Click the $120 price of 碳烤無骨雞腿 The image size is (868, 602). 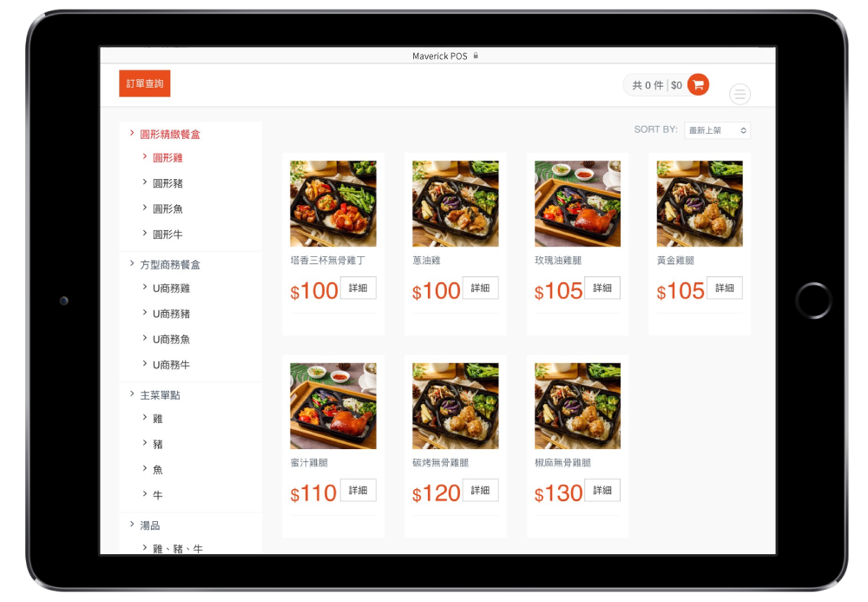437,493
